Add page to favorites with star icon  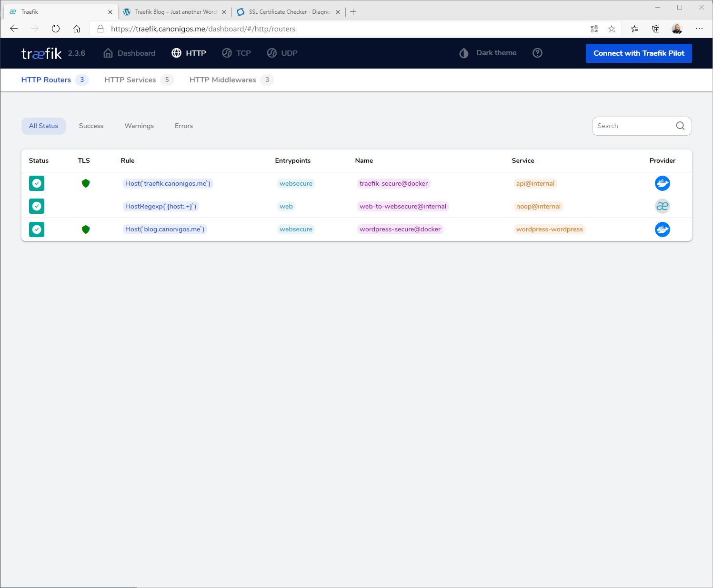(612, 29)
